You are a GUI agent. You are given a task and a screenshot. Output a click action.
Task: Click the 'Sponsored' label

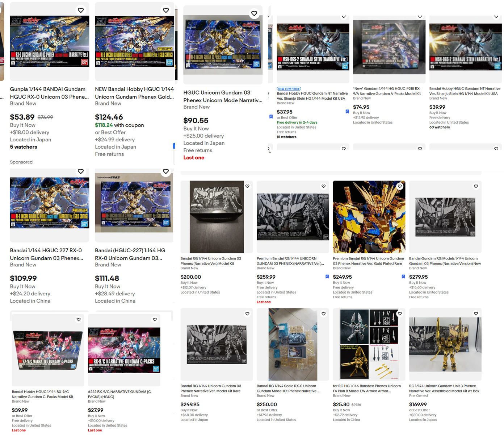[21, 162]
